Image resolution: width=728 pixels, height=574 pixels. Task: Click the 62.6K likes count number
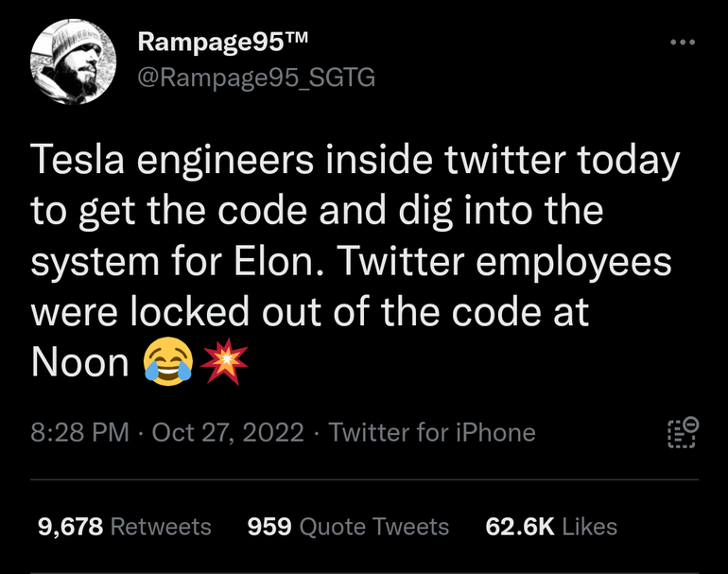[x=519, y=527]
